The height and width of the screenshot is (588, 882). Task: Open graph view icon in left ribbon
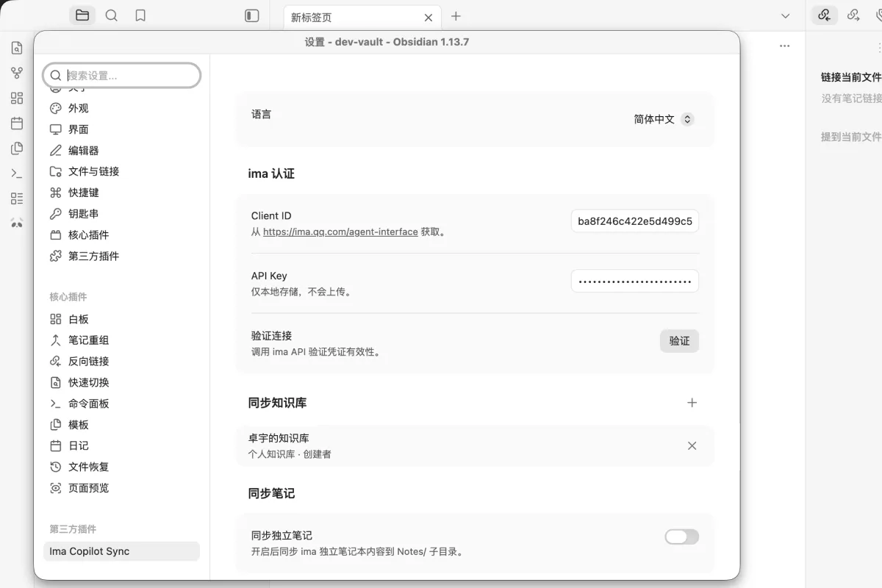click(17, 73)
